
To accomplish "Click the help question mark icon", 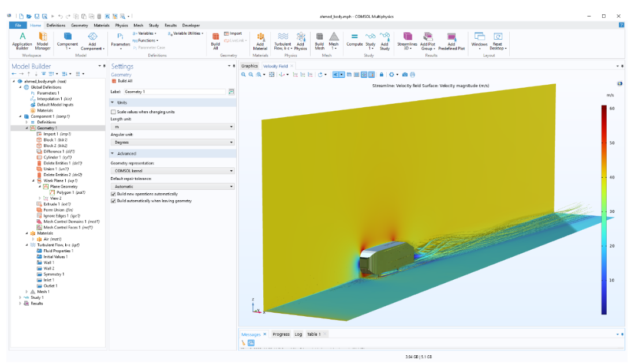I will coord(621,25).
